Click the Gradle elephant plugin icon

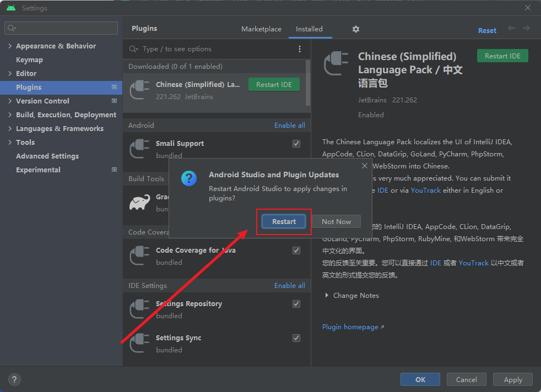coord(140,203)
